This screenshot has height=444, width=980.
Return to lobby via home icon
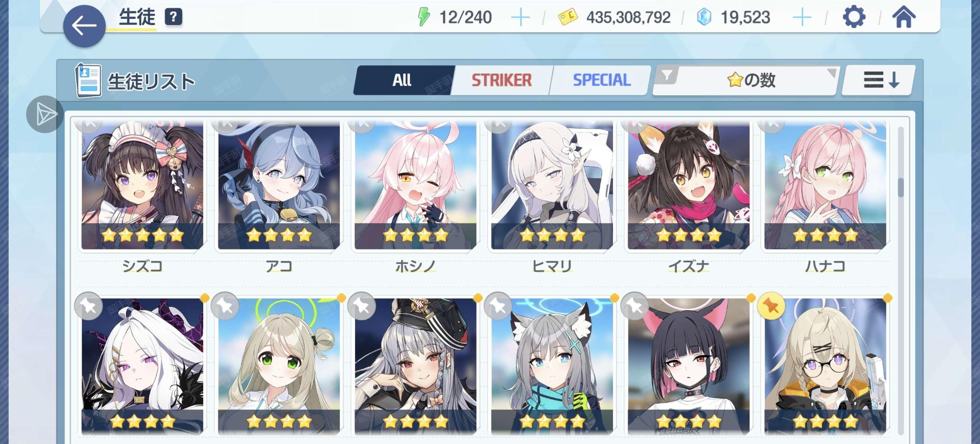click(904, 17)
